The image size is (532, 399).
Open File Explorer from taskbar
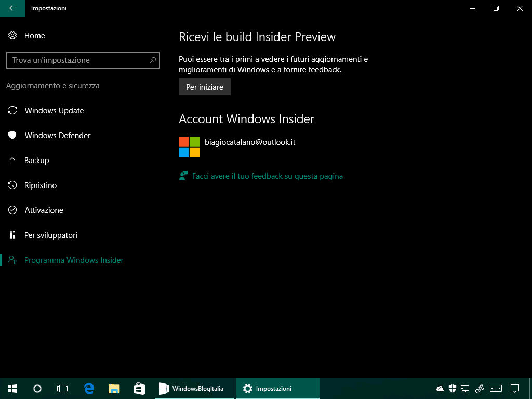pos(114,389)
